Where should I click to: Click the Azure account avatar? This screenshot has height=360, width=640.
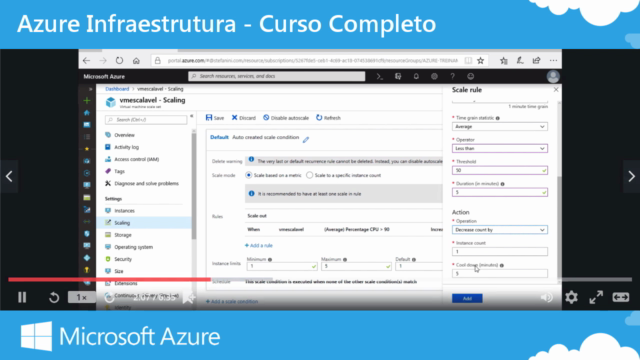coord(553,76)
